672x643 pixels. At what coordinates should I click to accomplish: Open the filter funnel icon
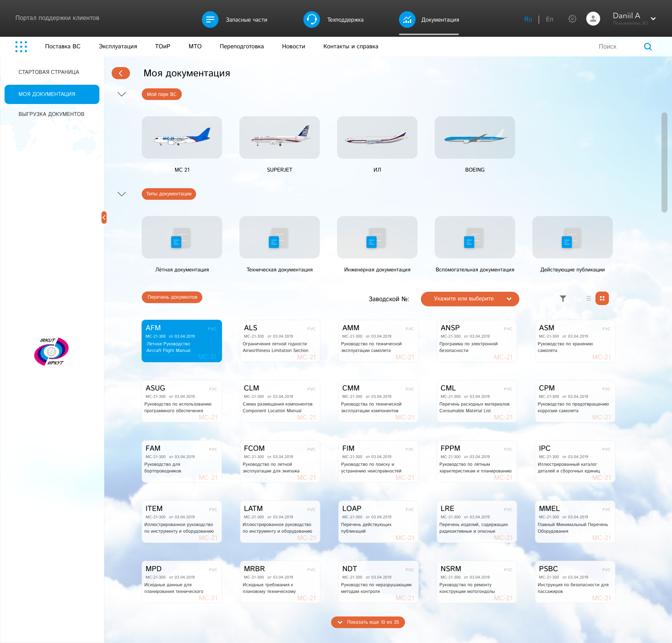[563, 298]
